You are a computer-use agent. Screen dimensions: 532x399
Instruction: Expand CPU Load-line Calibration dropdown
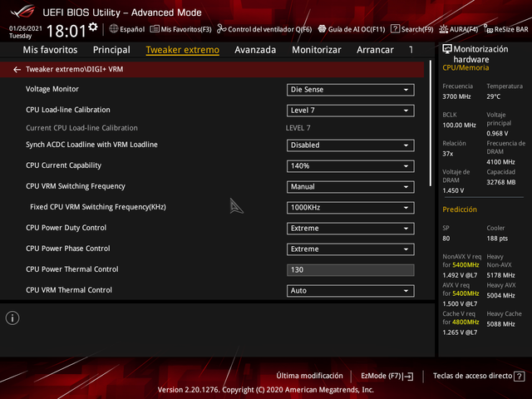[351, 111]
